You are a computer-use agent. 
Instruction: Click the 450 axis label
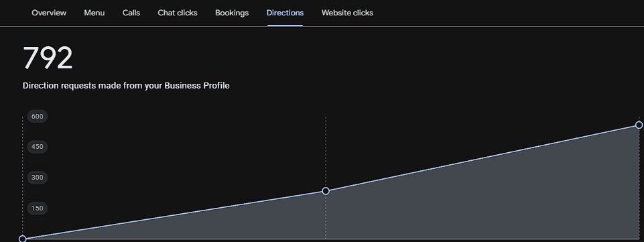tap(38, 147)
